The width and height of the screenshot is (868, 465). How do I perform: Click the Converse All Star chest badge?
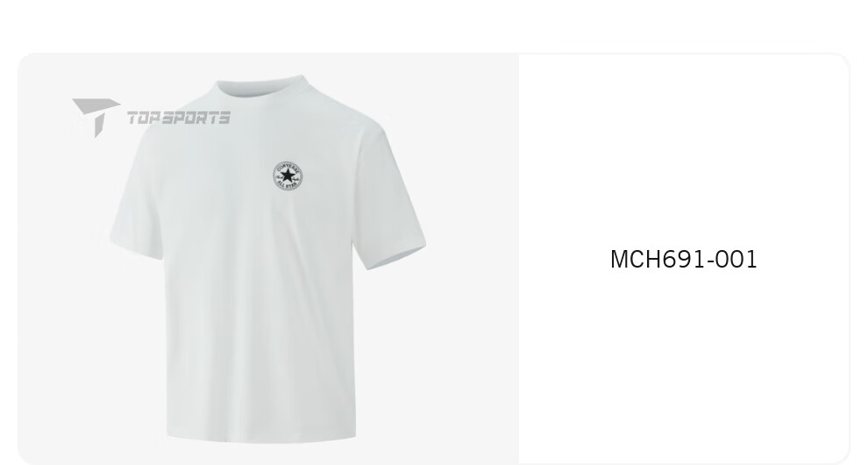click(x=288, y=176)
